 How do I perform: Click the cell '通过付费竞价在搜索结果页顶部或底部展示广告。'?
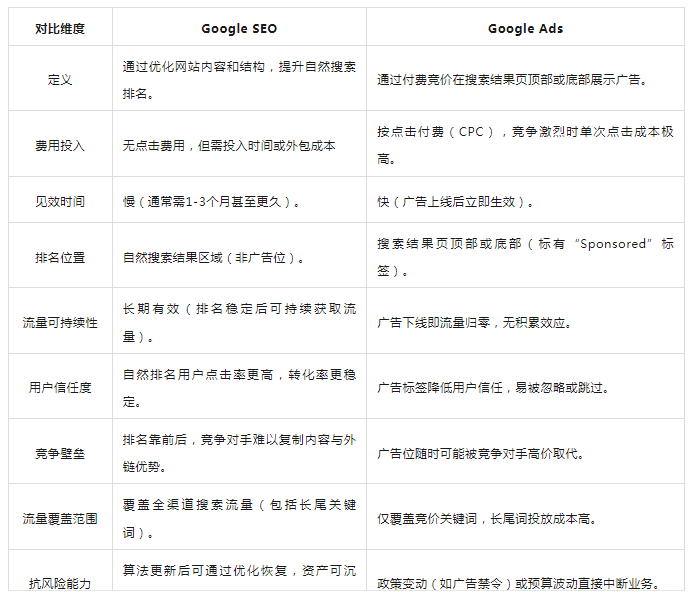(x=525, y=78)
